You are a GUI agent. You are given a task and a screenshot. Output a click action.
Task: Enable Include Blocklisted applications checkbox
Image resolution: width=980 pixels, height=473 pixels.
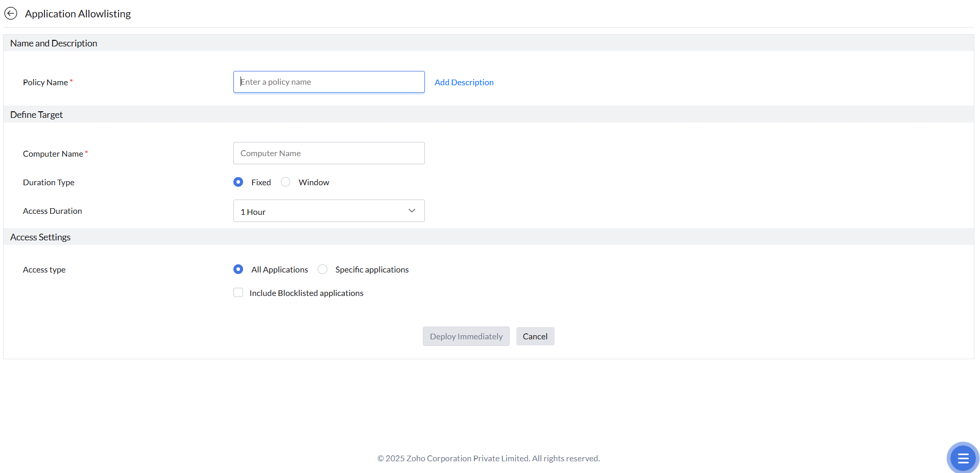238,293
